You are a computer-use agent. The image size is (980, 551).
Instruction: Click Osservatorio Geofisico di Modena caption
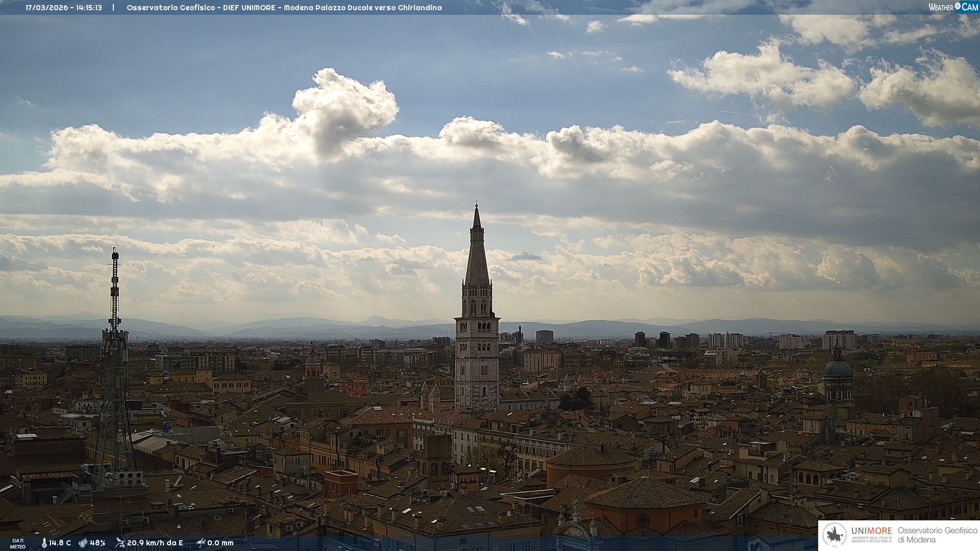pyautogui.click(x=937, y=535)
